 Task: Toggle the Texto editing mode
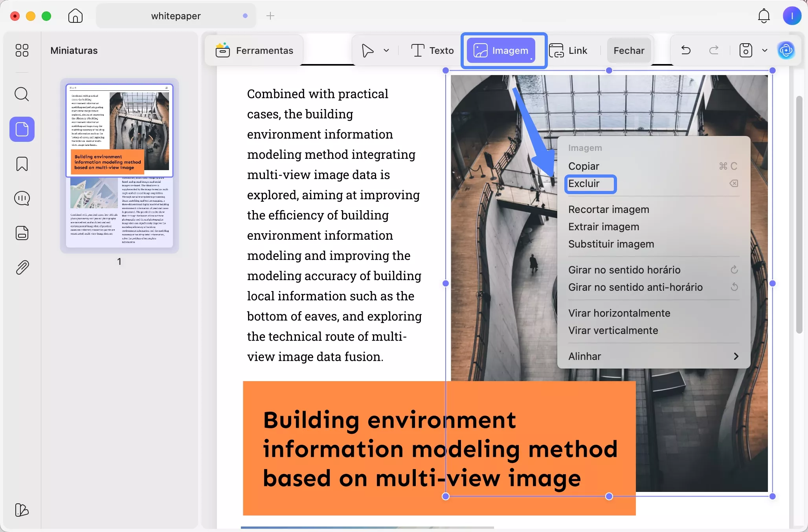pos(432,50)
